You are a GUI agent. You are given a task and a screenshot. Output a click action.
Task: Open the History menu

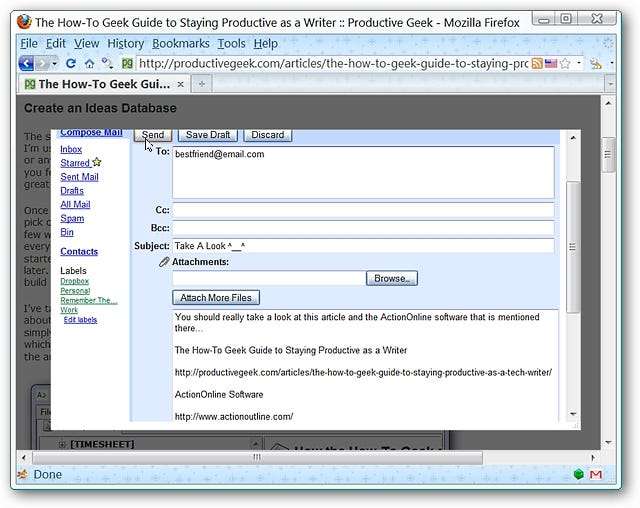[125, 43]
